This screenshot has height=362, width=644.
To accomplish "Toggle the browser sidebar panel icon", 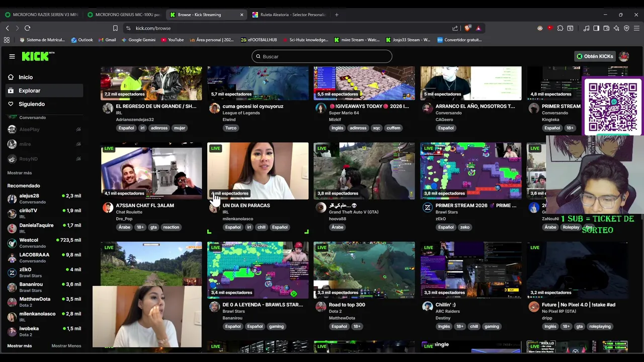I will point(596,28).
